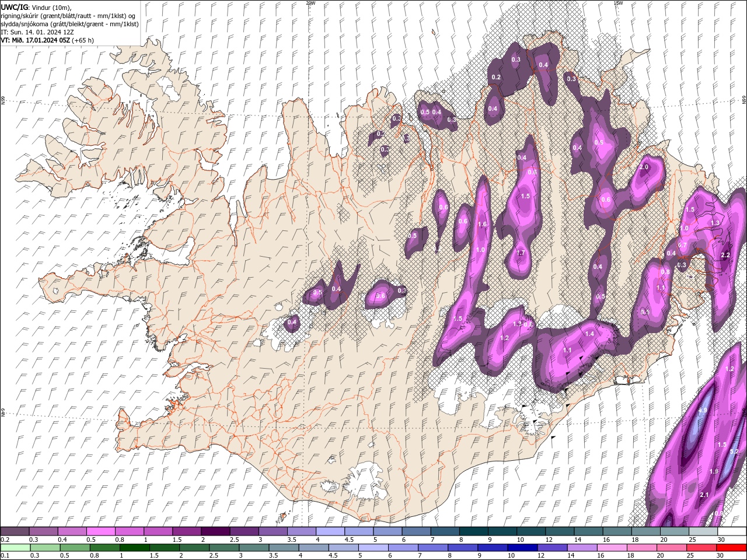Image resolution: width=747 pixels, height=560 pixels.
Task: Select the darkest purple 2 snow legend swatch
Action: point(215,531)
